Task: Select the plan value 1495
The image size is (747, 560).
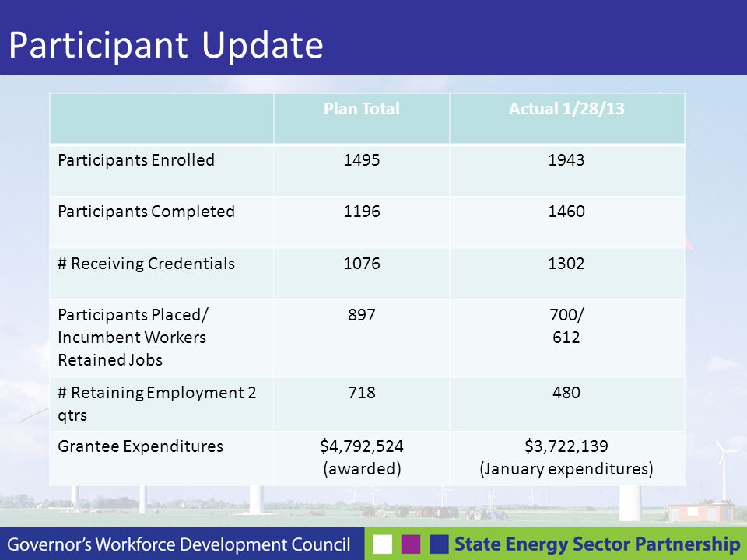Action: [x=362, y=160]
